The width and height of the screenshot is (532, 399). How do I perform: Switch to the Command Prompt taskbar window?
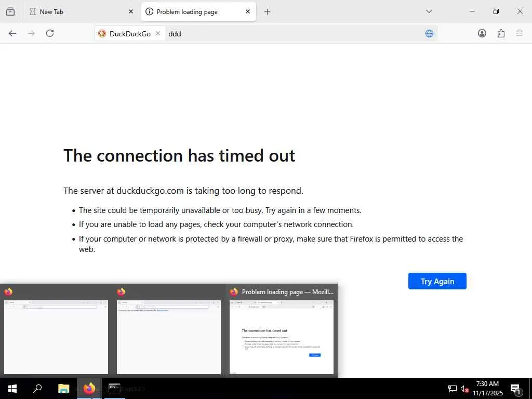click(x=114, y=389)
